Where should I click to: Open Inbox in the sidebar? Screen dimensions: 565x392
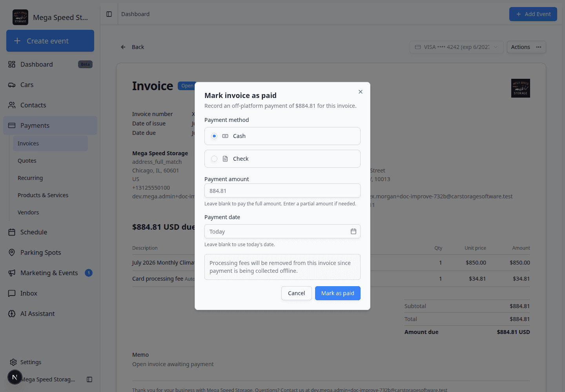coord(50,293)
